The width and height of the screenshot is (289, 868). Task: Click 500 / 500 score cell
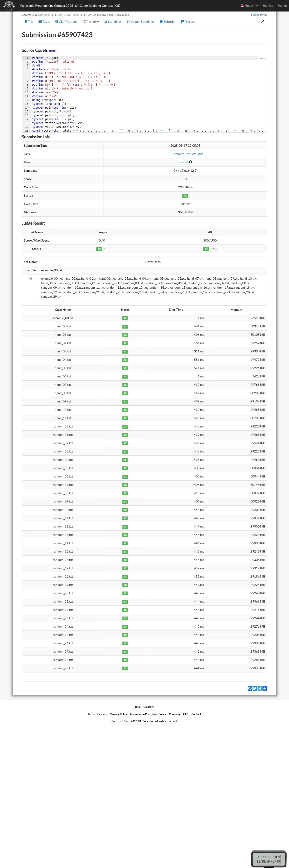(210, 241)
